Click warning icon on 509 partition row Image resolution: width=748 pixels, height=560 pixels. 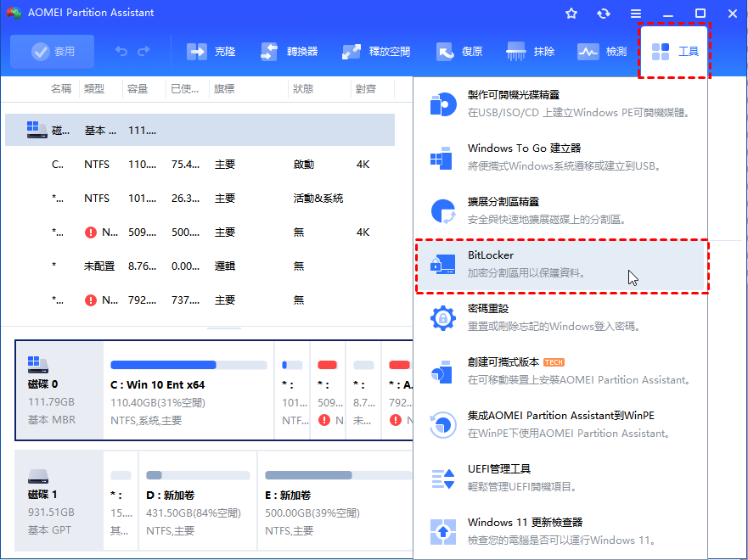91,232
